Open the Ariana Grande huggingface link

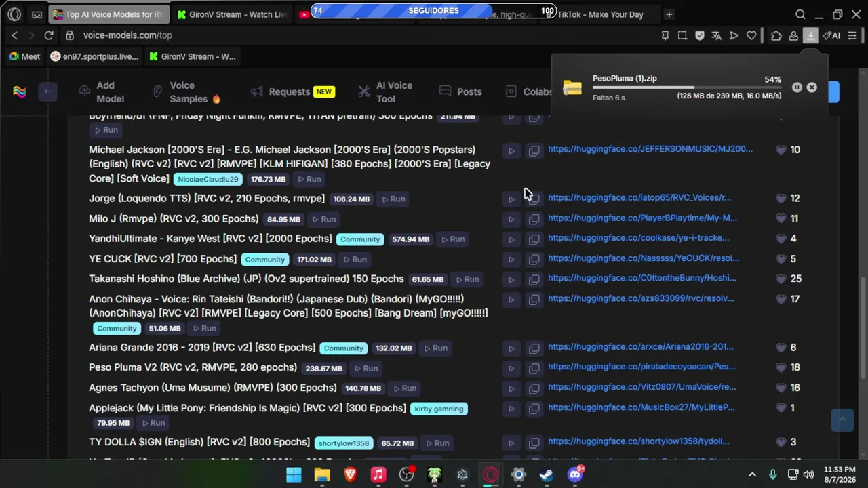[x=640, y=346]
